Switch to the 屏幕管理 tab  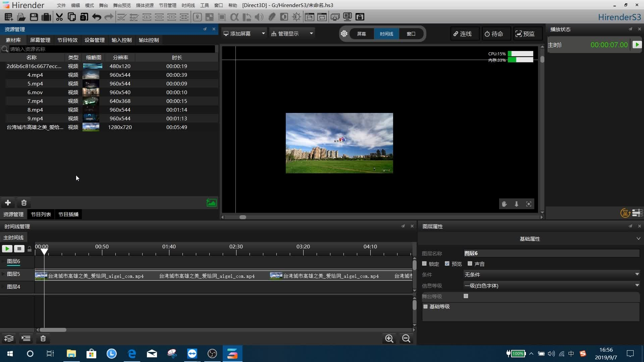[40, 40]
